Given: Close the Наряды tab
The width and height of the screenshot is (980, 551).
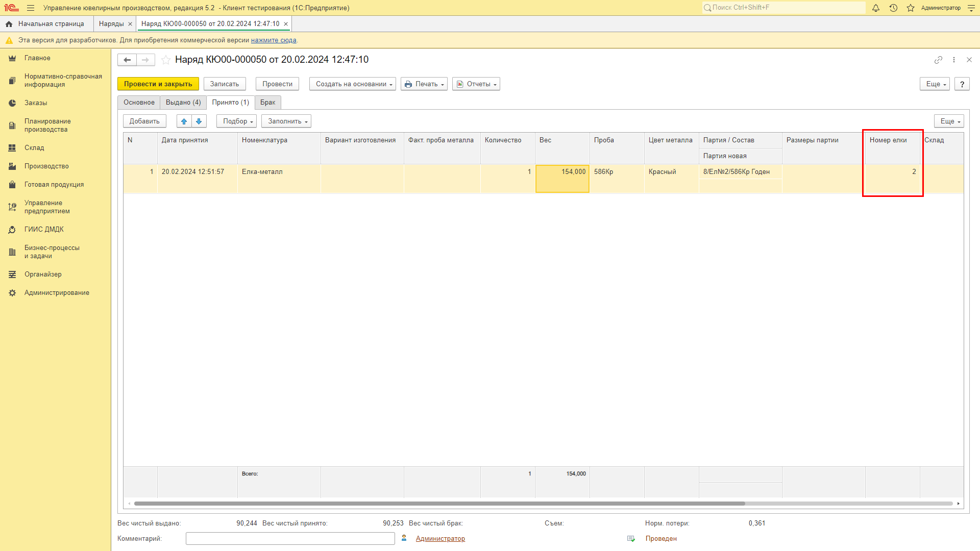Looking at the screenshot, I should tap(130, 24).
